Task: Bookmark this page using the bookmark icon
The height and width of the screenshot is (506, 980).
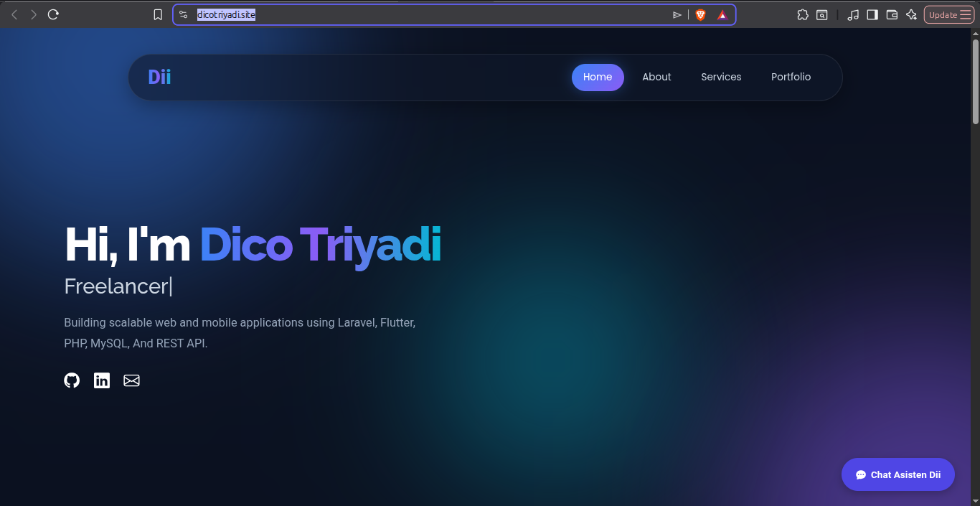Action: (x=158, y=14)
